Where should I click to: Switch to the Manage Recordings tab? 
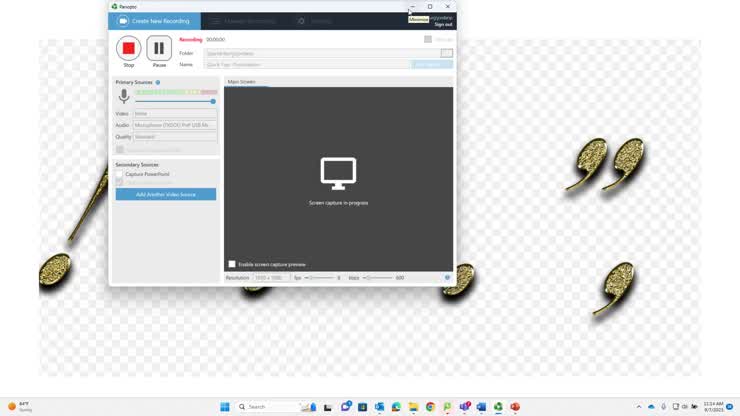[x=244, y=21]
